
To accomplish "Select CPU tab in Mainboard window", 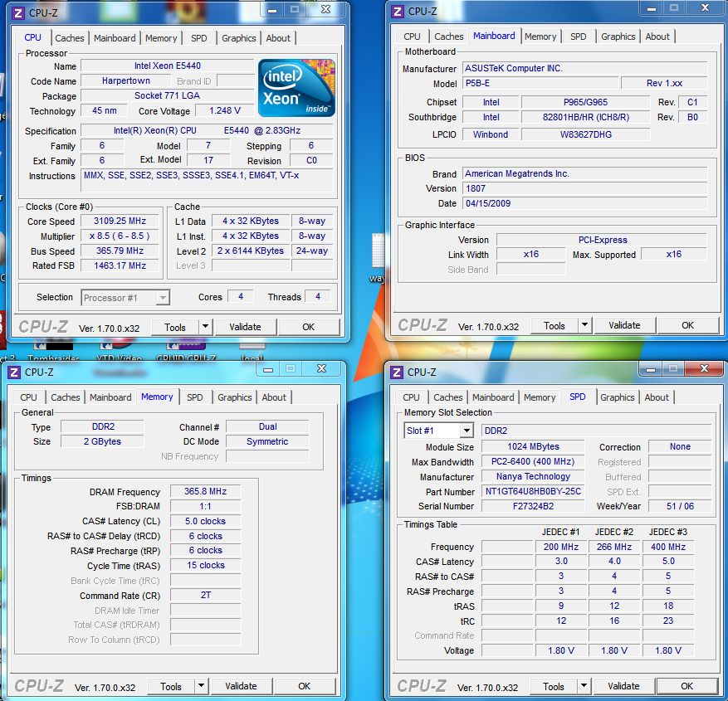I will (x=412, y=37).
